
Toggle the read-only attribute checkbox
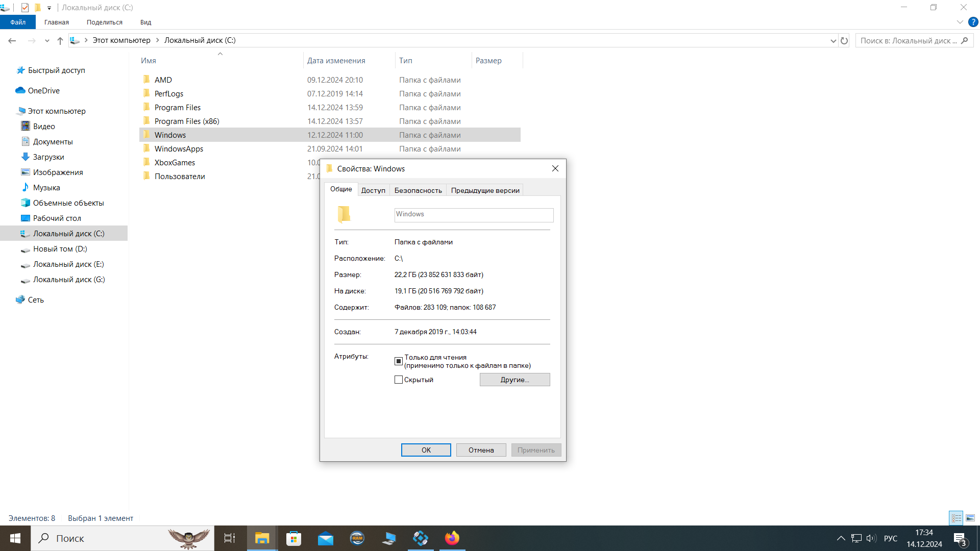pyautogui.click(x=399, y=361)
